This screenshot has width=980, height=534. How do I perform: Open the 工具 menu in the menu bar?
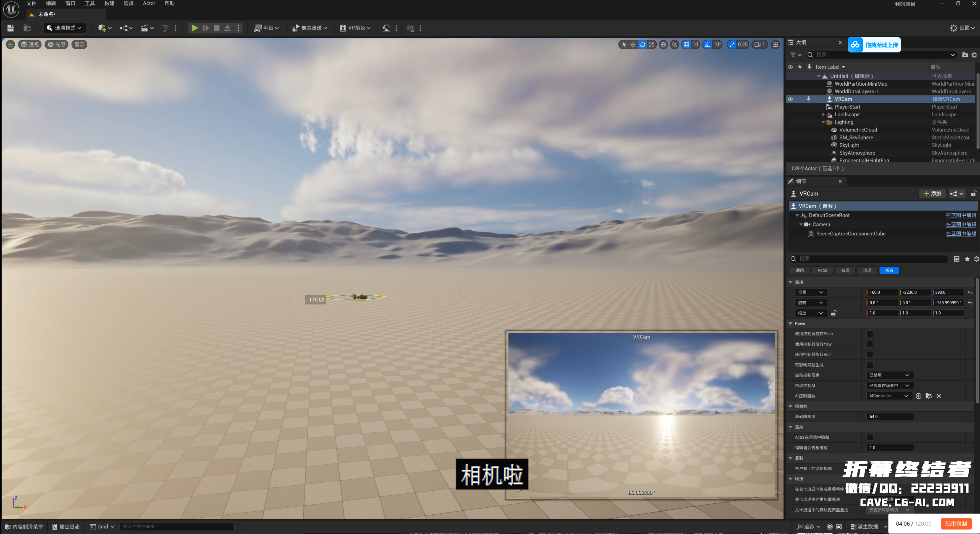(x=90, y=3)
